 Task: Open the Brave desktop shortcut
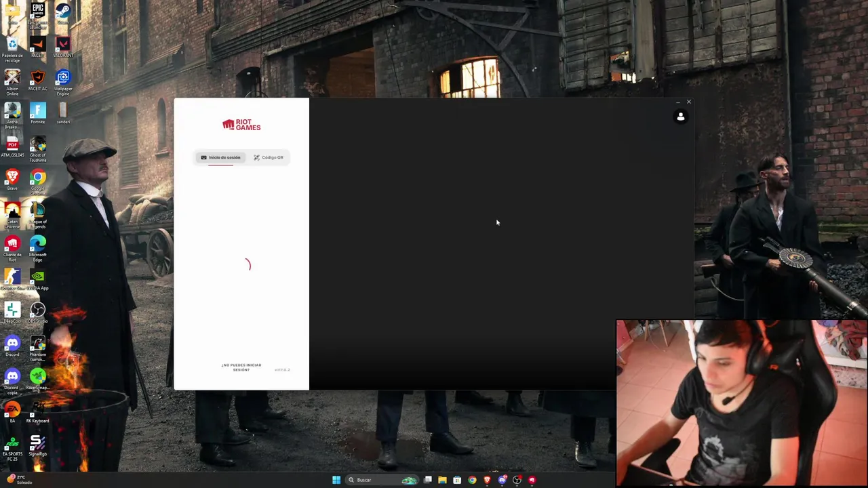(12, 180)
